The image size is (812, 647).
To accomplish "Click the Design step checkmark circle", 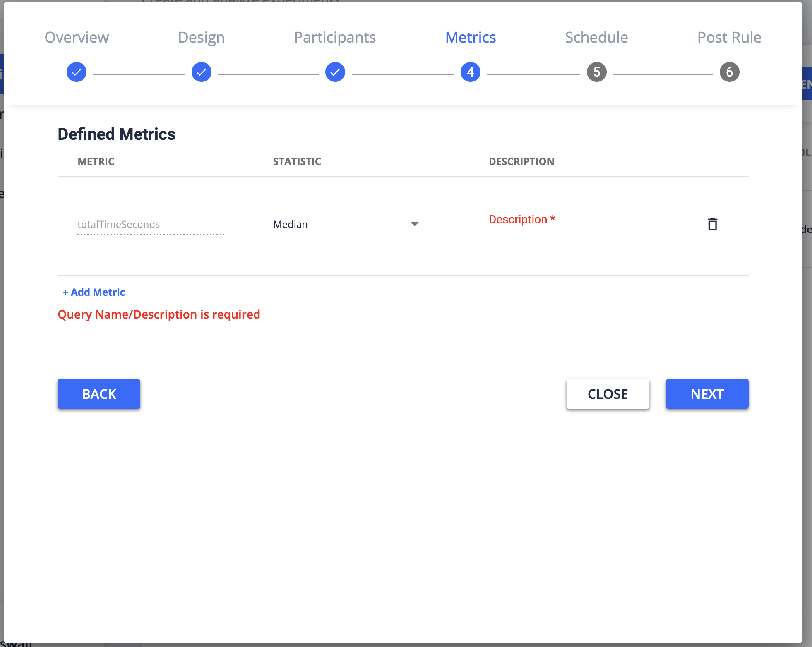I will coord(201,72).
